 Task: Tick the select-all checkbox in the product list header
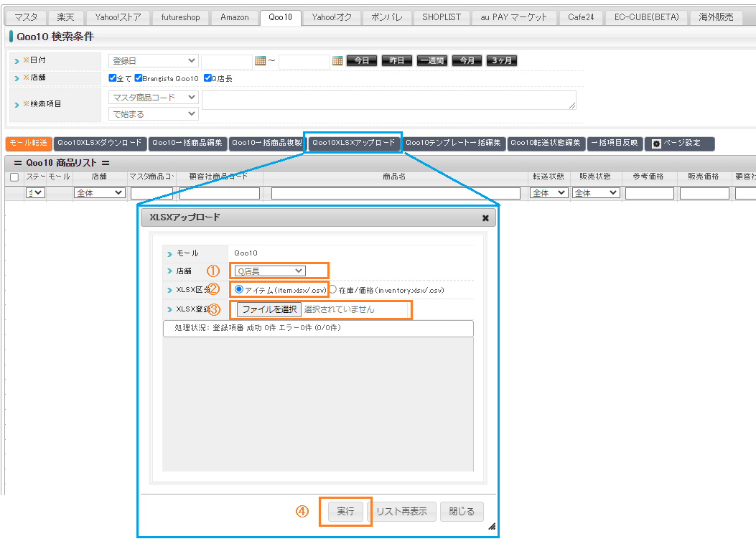point(14,177)
